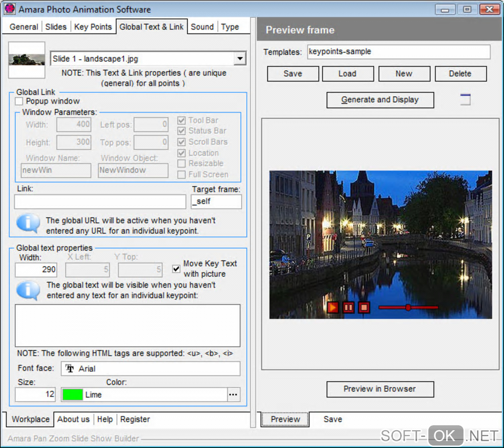Screen dimensions: 504x448
Task: Open the Register tab
Action: (x=135, y=419)
